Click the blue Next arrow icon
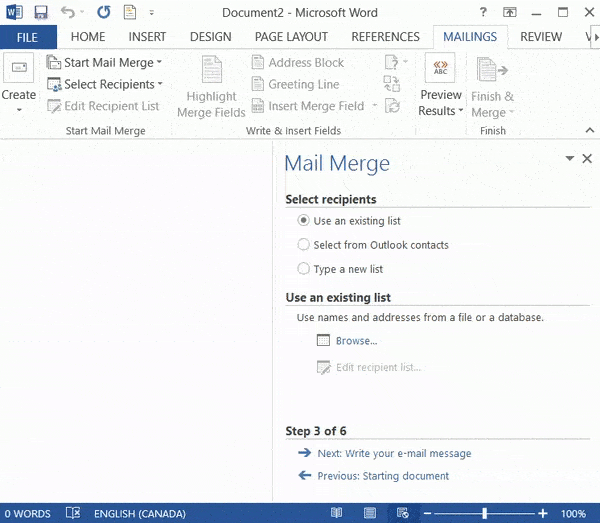This screenshot has width=600, height=523. click(x=305, y=453)
